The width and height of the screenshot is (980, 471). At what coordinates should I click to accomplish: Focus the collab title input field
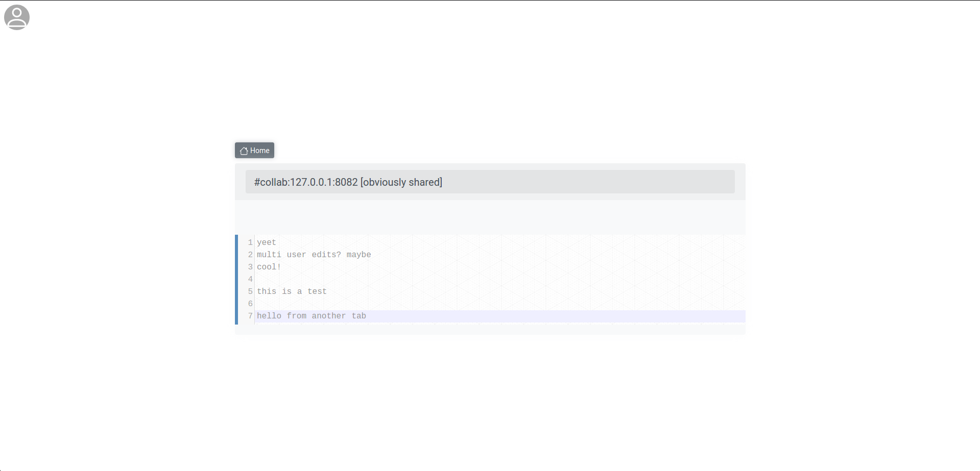pos(490,182)
